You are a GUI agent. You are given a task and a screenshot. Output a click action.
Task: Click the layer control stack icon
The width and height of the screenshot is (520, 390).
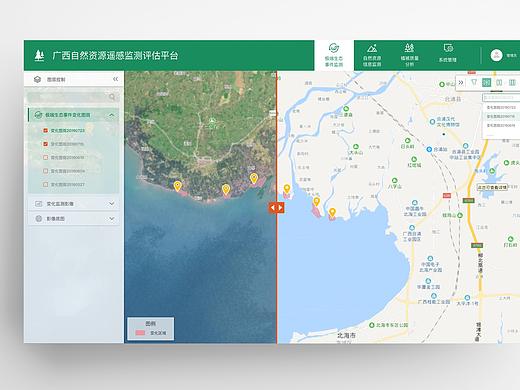click(x=37, y=79)
